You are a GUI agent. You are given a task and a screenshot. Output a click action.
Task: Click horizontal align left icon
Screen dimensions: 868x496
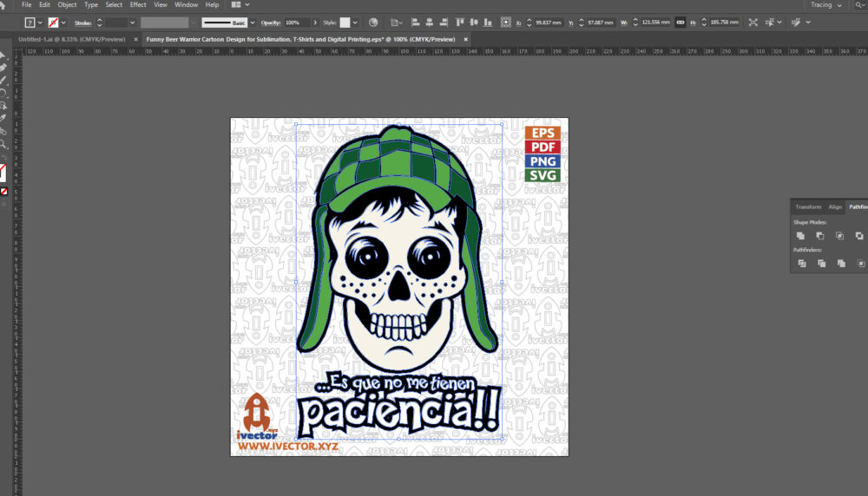[x=415, y=23]
